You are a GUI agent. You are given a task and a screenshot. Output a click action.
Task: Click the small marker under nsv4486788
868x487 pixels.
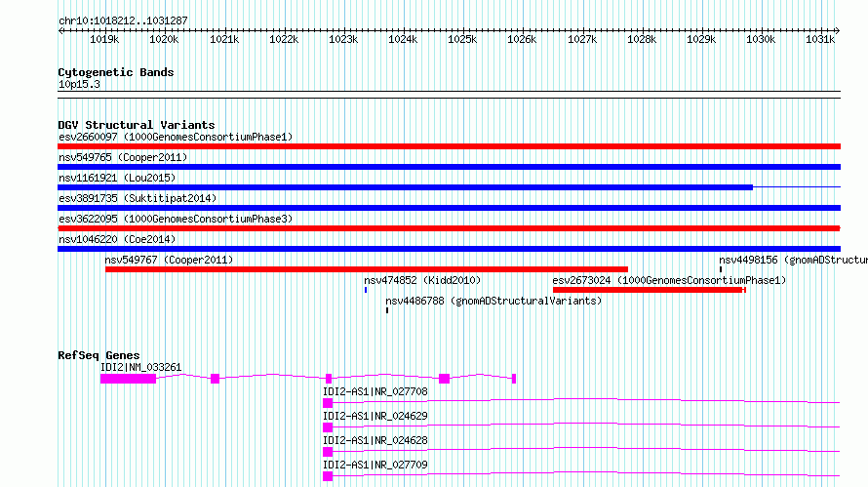pyautogui.click(x=387, y=310)
